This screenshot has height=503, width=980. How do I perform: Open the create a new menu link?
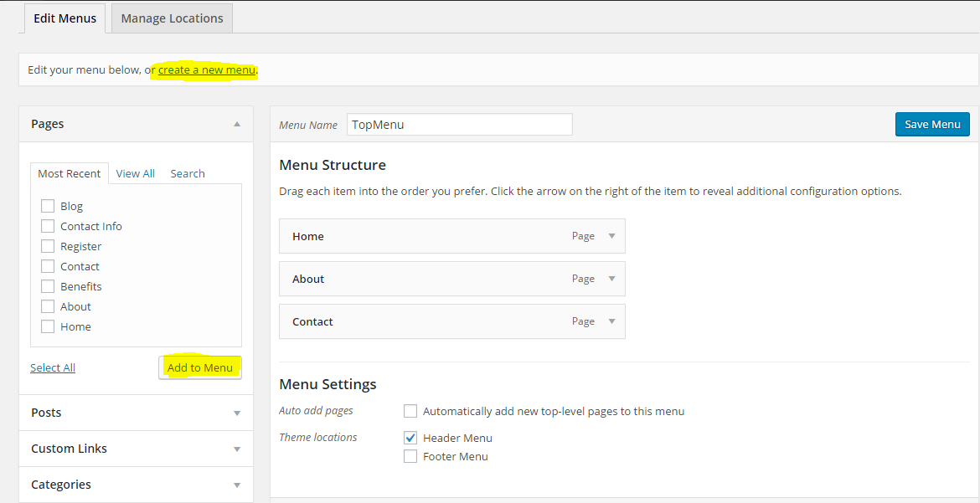pyautogui.click(x=204, y=69)
